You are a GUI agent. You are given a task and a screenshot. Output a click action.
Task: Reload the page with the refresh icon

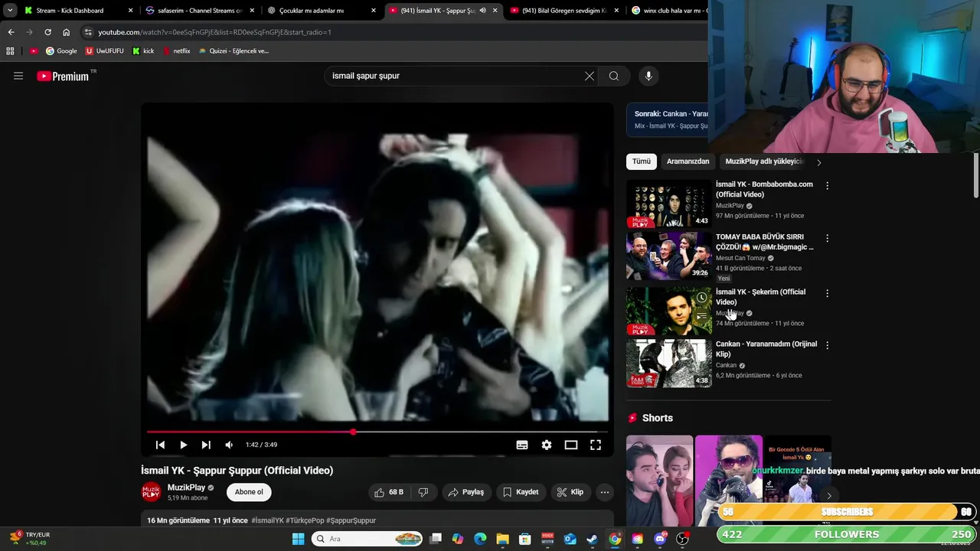47,32
